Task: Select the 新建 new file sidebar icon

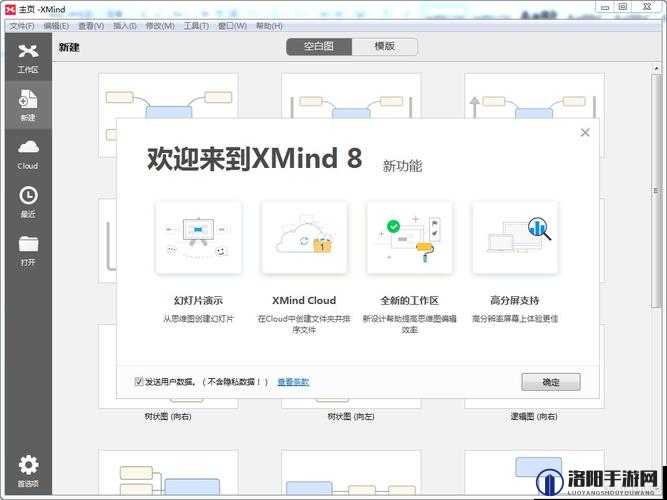Action: pyautogui.click(x=28, y=105)
